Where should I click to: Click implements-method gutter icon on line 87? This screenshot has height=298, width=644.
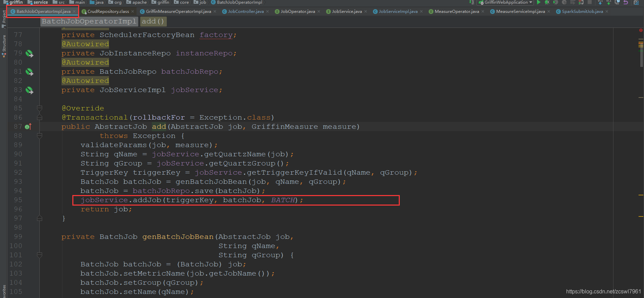click(28, 126)
